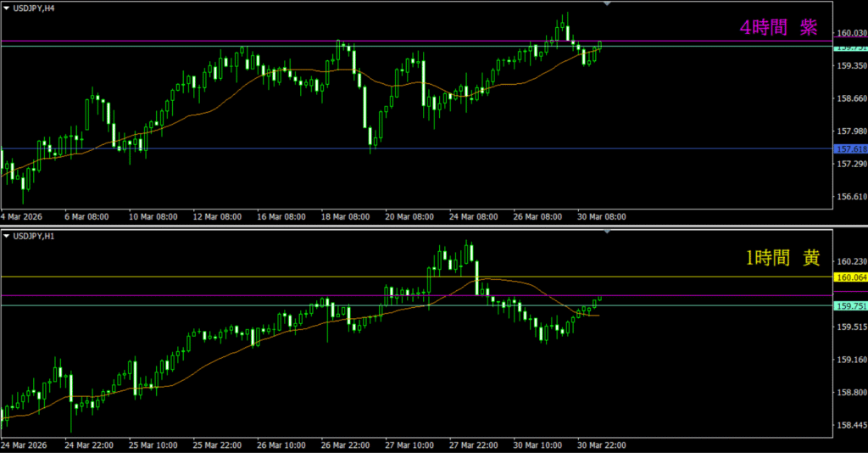This screenshot has width=868, height=453.
Task: Click the green 159.751 price tag on H1
Action: pos(850,306)
